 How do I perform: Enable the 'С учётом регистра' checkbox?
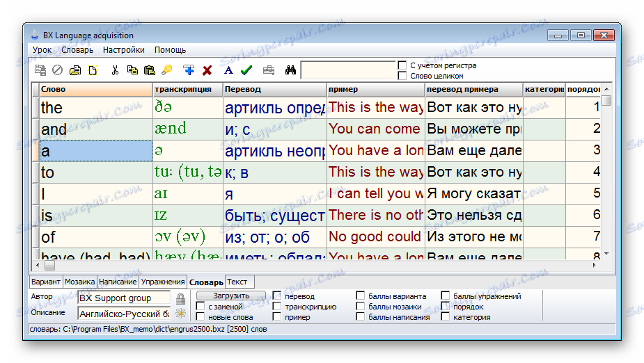click(402, 65)
